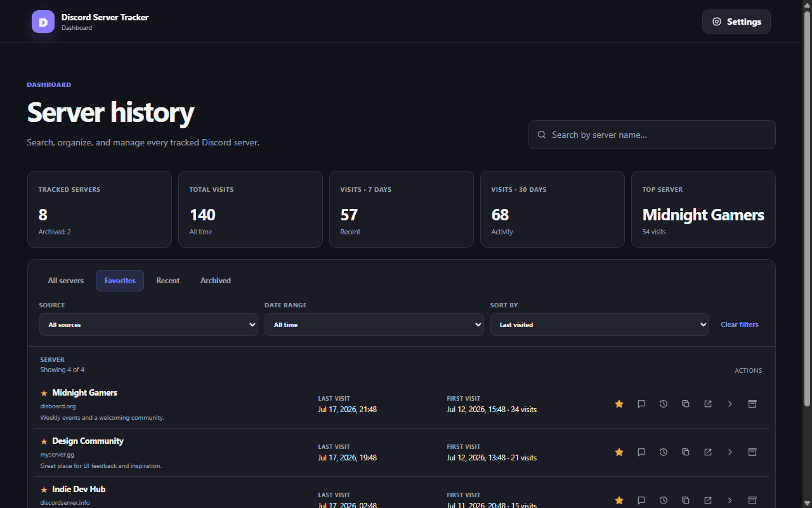The image size is (812, 508).
Task: Copy the Indie Dev Hub link
Action: pyautogui.click(x=686, y=500)
